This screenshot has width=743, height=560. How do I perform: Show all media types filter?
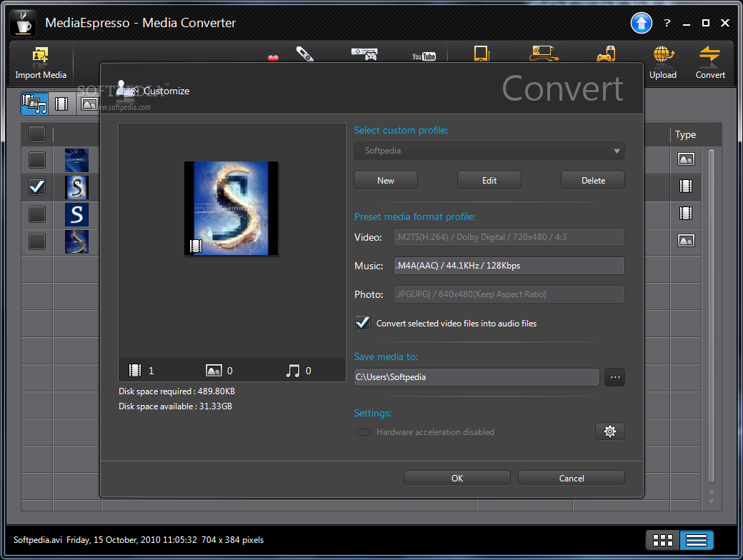[x=34, y=104]
